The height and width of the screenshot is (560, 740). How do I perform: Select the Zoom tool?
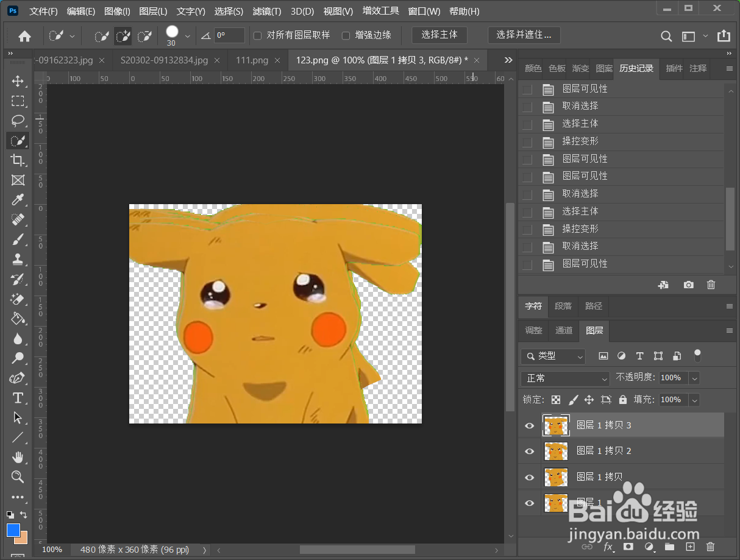18,477
